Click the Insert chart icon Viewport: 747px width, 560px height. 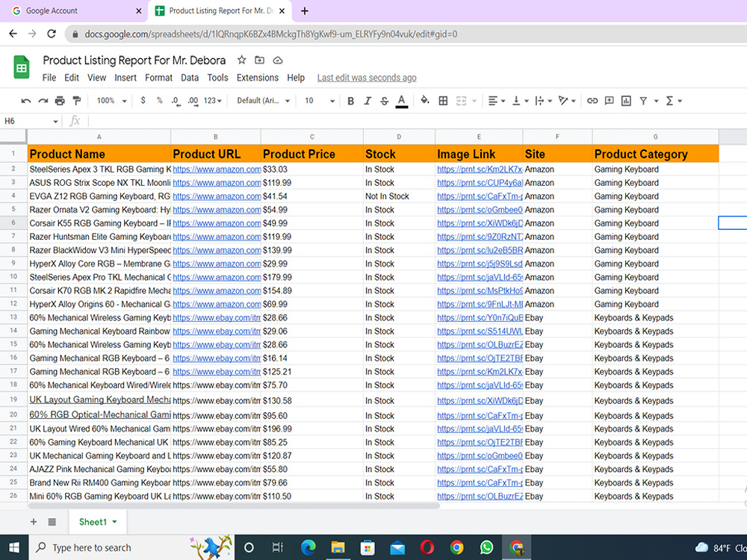pyautogui.click(x=626, y=101)
